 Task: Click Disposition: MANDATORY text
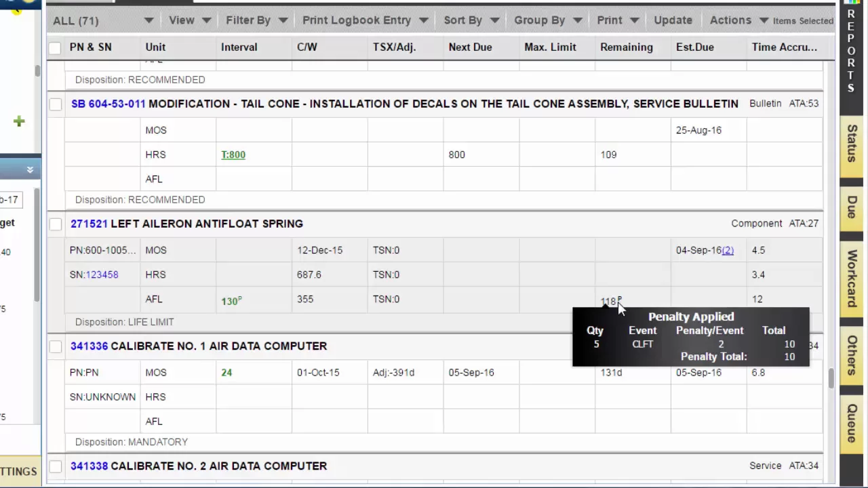[x=132, y=443]
